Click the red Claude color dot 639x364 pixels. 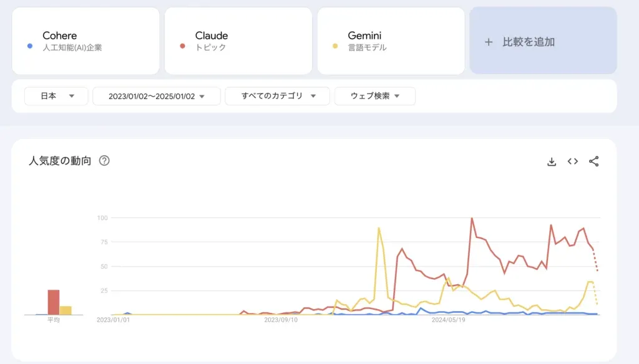182,46
